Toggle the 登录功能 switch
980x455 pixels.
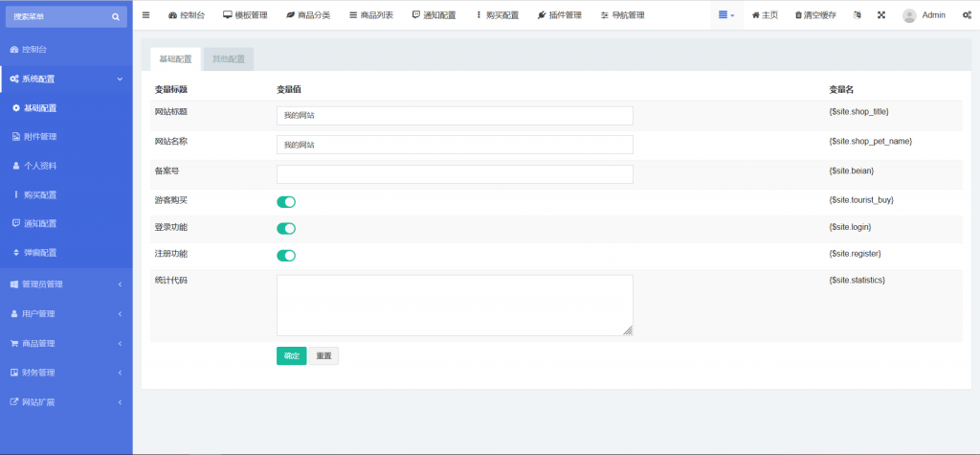click(286, 228)
